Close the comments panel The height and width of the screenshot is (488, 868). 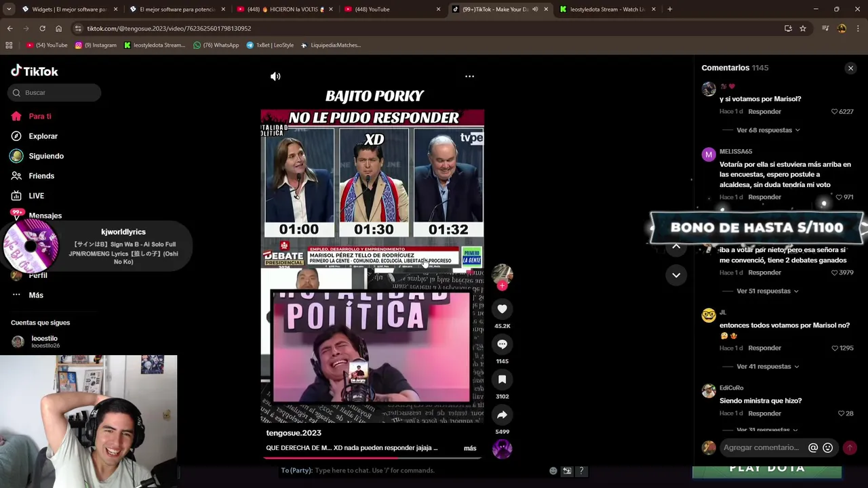[x=850, y=68]
